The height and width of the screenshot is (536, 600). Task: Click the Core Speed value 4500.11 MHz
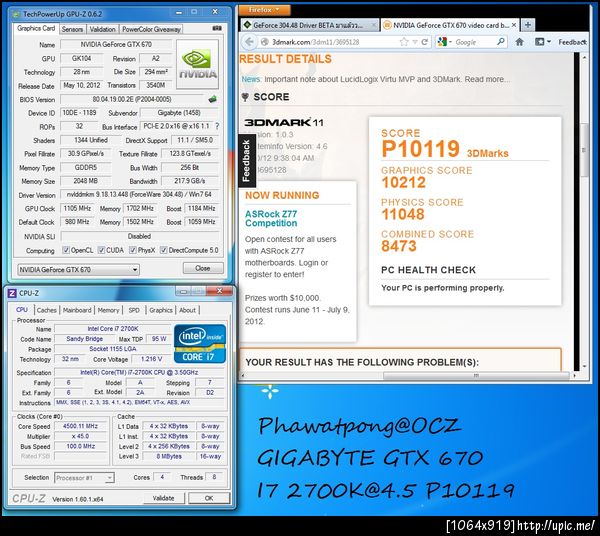click(x=80, y=426)
